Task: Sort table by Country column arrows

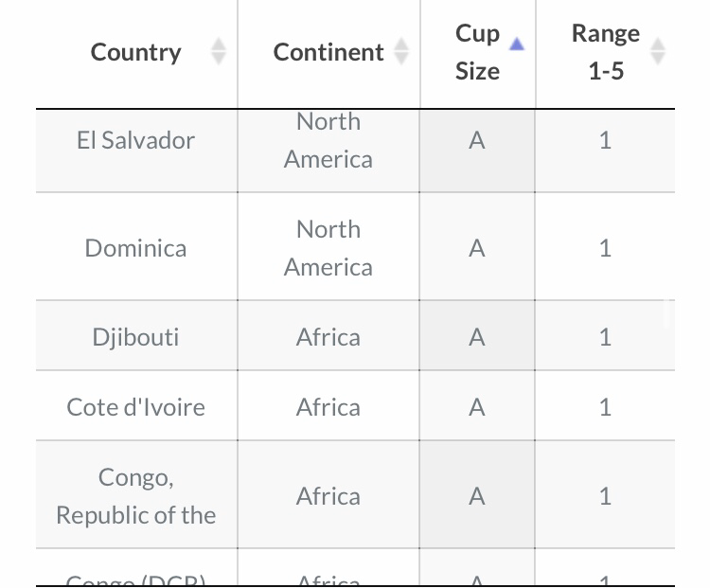Action: (219, 51)
